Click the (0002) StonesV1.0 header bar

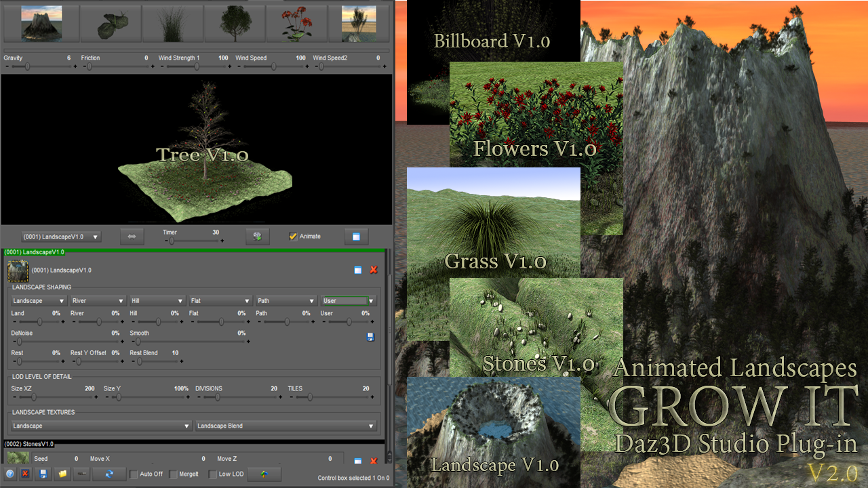click(x=193, y=444)
